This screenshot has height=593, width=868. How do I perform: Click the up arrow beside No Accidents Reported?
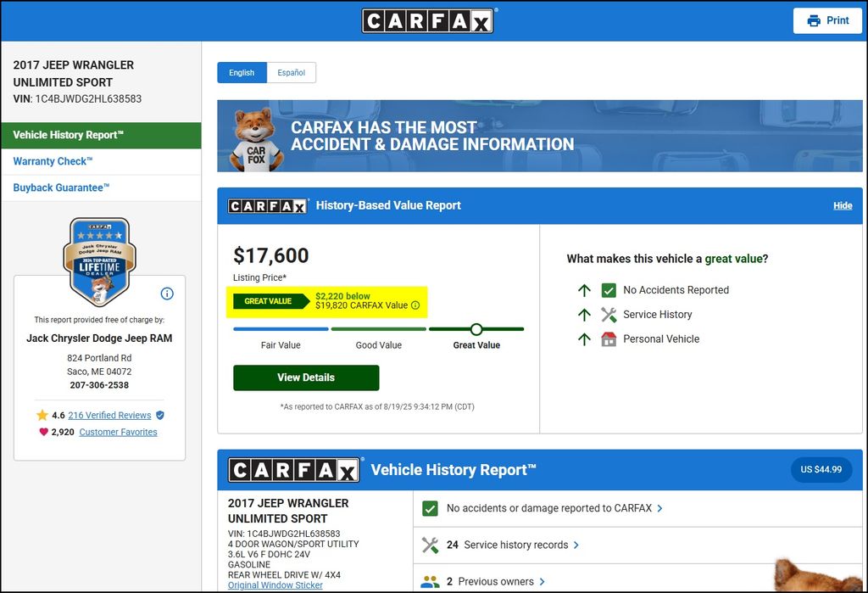click(x=585, y=290)
